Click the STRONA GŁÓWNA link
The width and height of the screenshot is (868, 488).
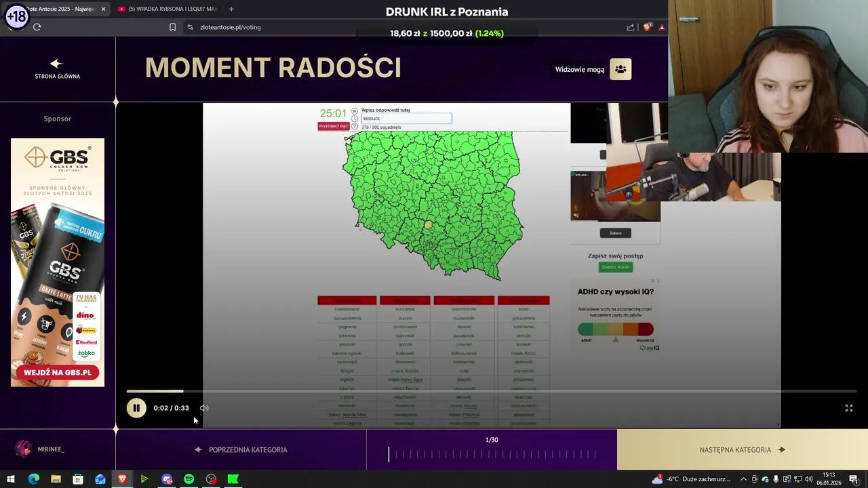58,76
